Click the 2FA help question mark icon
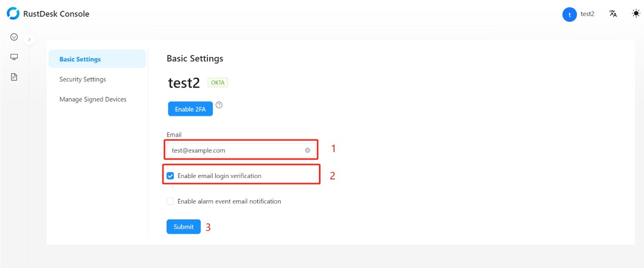Screen dimensions: 644x268 pos(219,105)
